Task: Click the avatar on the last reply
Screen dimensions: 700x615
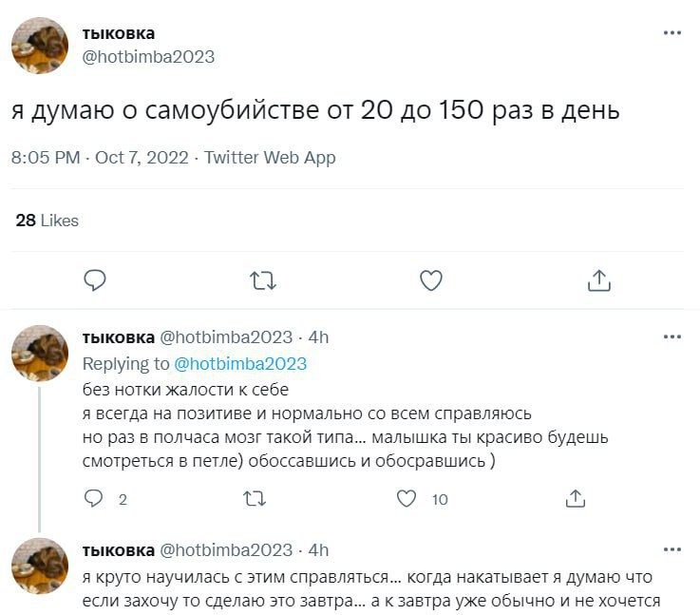Action: 40,565
